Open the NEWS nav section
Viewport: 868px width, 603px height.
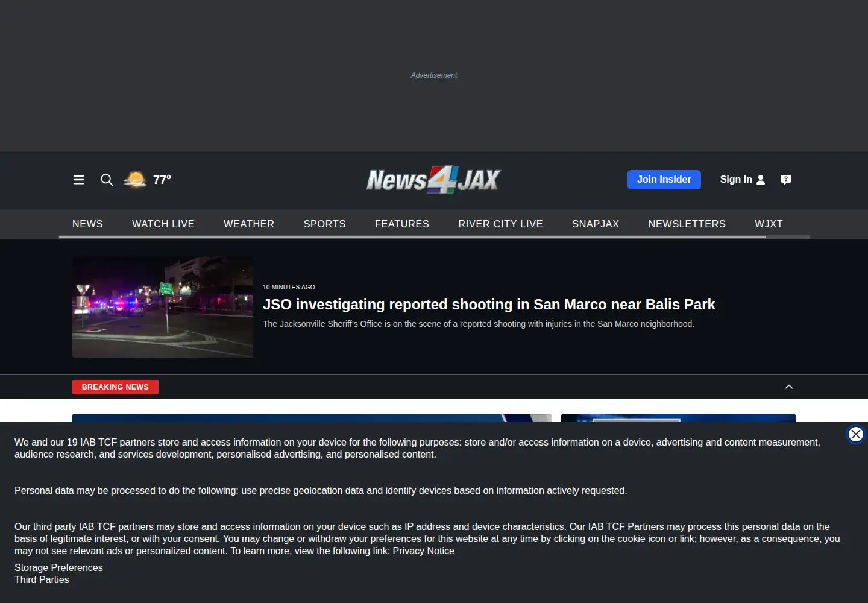87,224
